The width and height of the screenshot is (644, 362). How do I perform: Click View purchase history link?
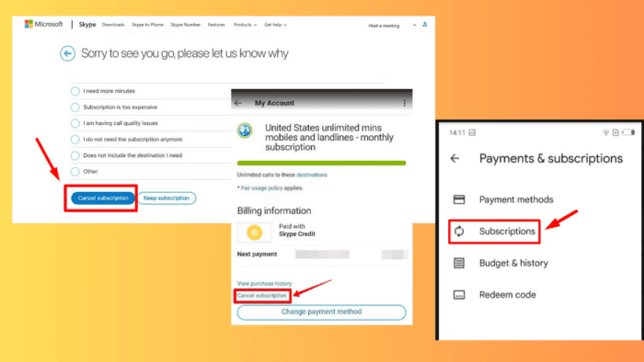coord(264,283)
